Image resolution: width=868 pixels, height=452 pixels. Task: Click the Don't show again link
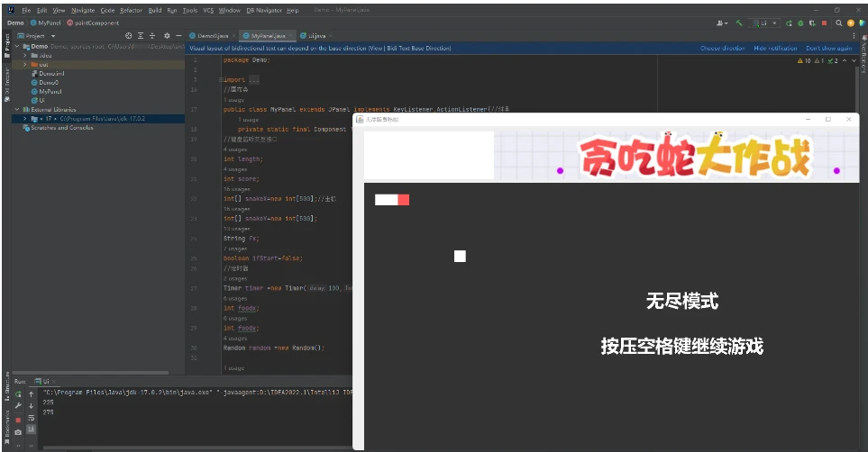[828, 48]
